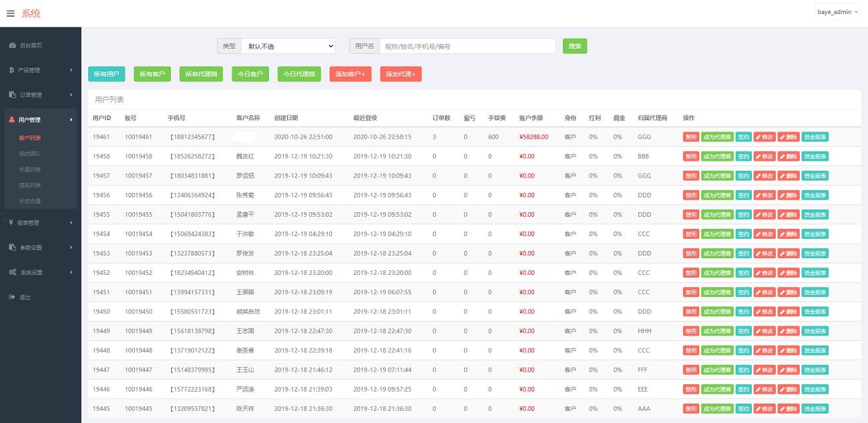Click the 所有代理商 filter button
Image resolution: width=868 pixels, height=423 pixels.
(201, 74)
